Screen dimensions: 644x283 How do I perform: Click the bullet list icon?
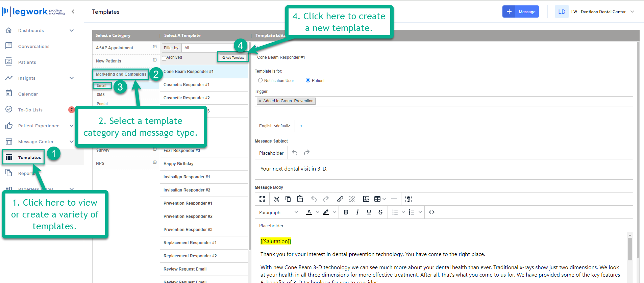click(395, 212)
